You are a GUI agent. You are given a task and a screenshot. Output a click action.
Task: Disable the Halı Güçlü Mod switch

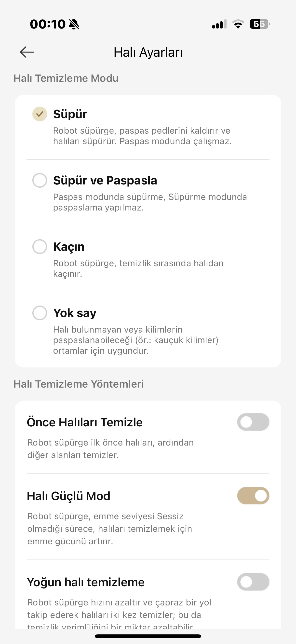pos(253,495)
